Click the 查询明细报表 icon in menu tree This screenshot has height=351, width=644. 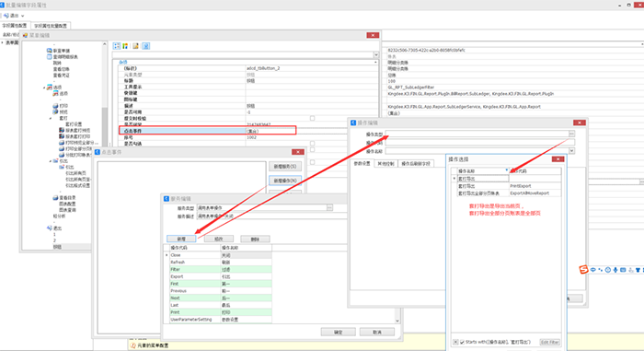click(50, 57)
